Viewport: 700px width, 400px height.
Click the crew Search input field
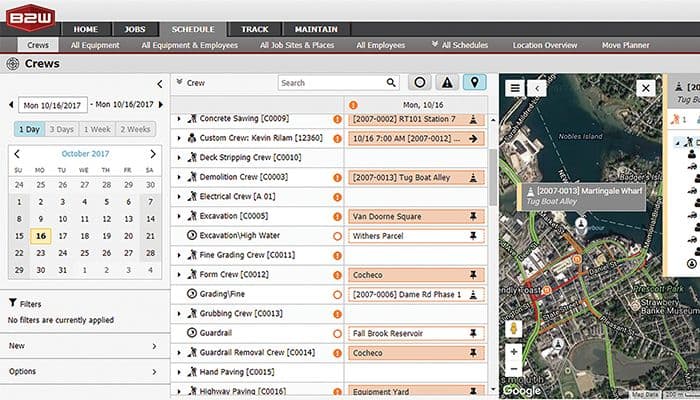tap(330, 83)
